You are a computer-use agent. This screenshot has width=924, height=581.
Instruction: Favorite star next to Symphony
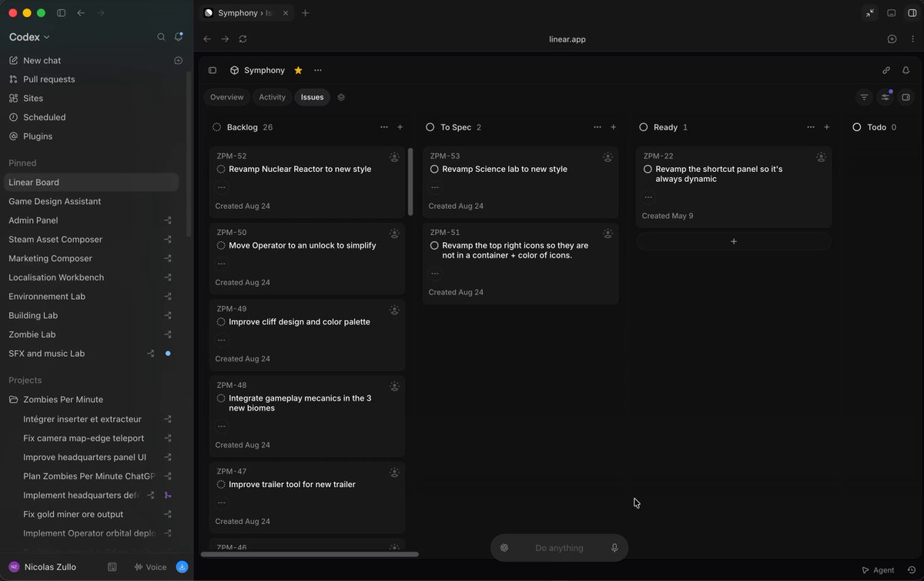[298, 70]
